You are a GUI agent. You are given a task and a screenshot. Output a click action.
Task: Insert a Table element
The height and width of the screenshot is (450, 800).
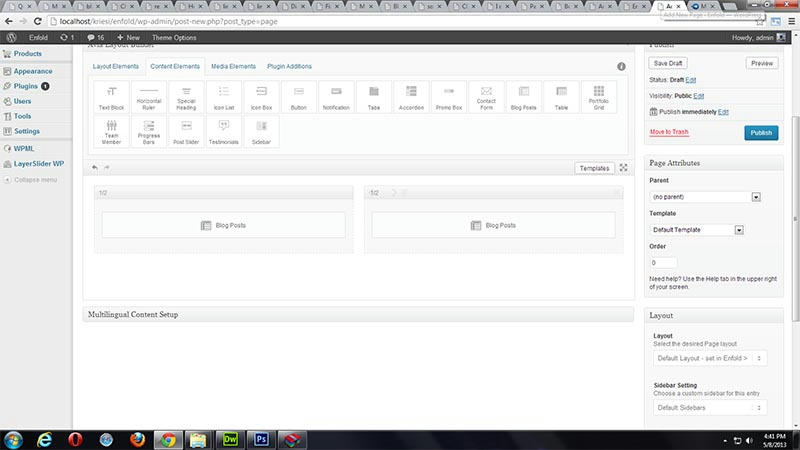561,97
